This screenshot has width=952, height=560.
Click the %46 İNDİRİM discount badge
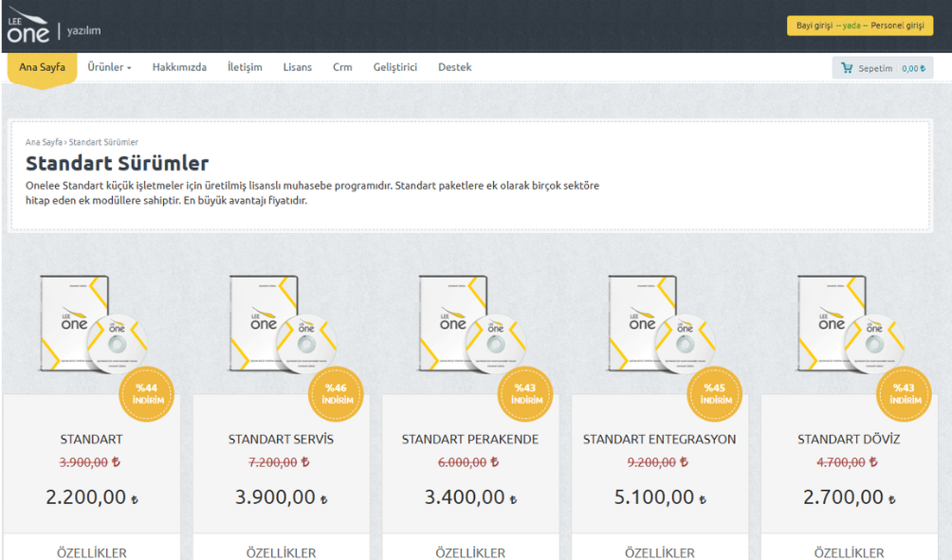[336, 394]
